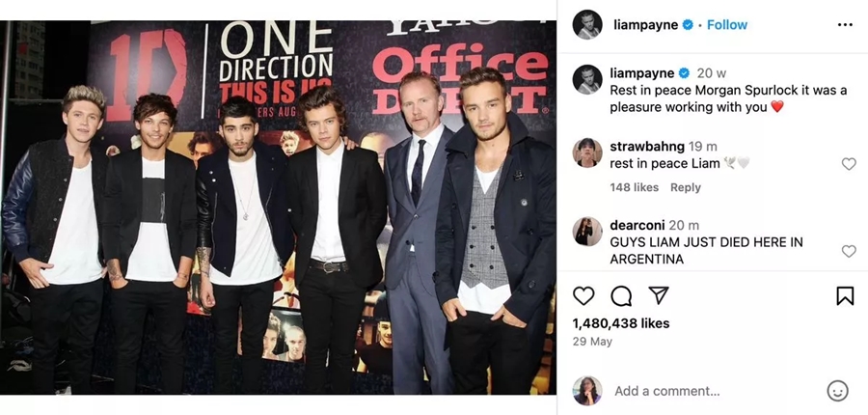The image size is (868, 415).
Task: Open the three-dot more options menu
Action: [845, 25]
